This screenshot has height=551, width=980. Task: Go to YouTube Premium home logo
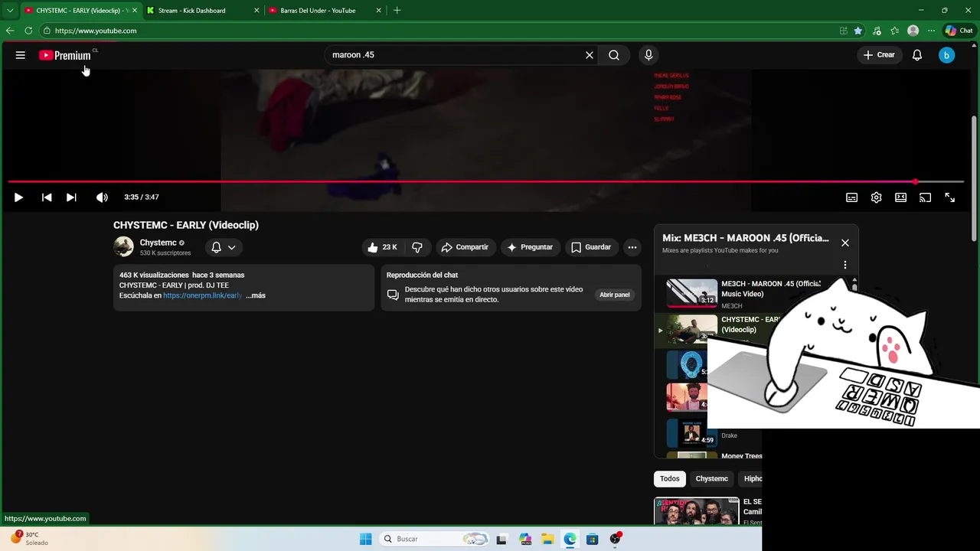pyautogui.click(x=65, y=55)
